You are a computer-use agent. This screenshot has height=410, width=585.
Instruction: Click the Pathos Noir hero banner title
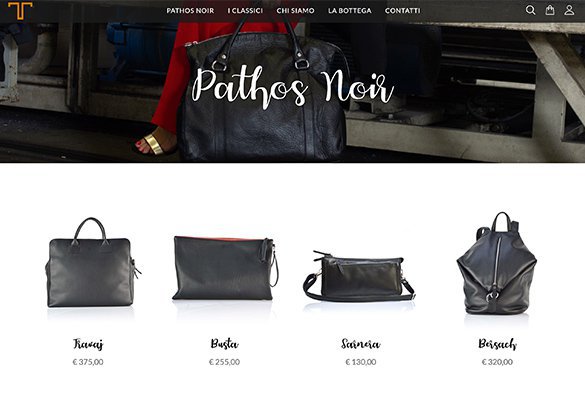coord(293,88)
